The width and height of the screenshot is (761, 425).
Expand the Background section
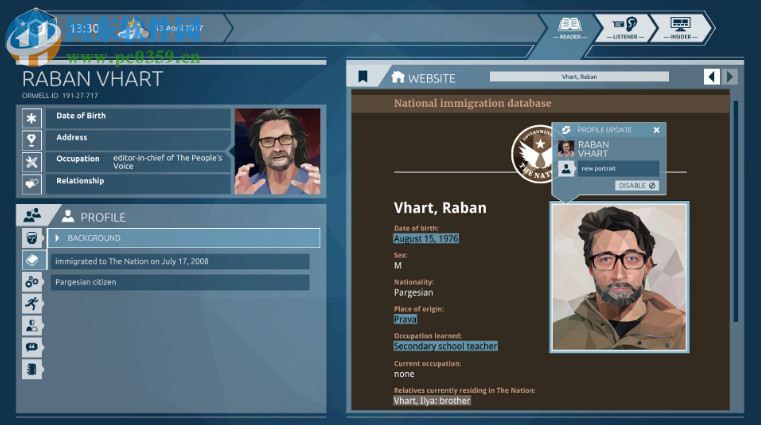[184, 238]
